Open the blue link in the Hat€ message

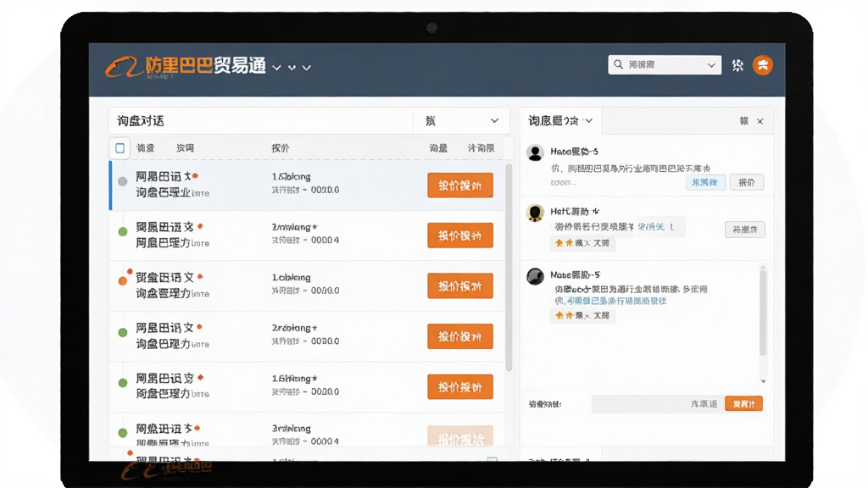tap(651, 227)
